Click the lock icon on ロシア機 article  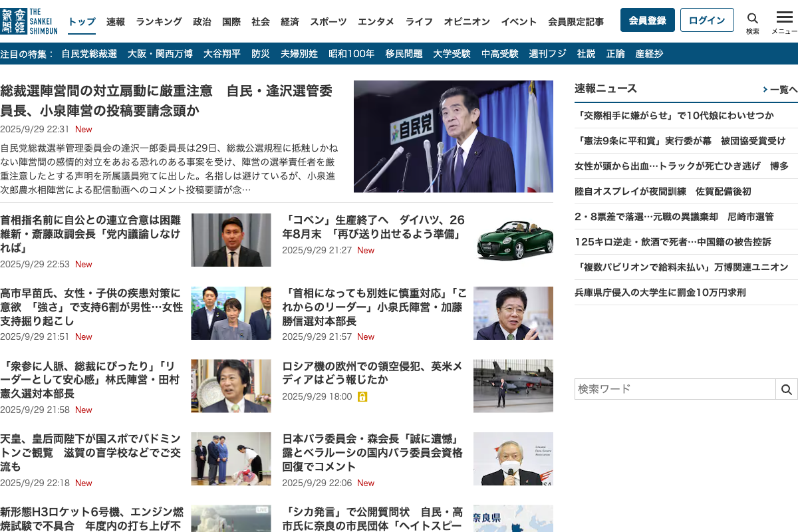point(362,396)
